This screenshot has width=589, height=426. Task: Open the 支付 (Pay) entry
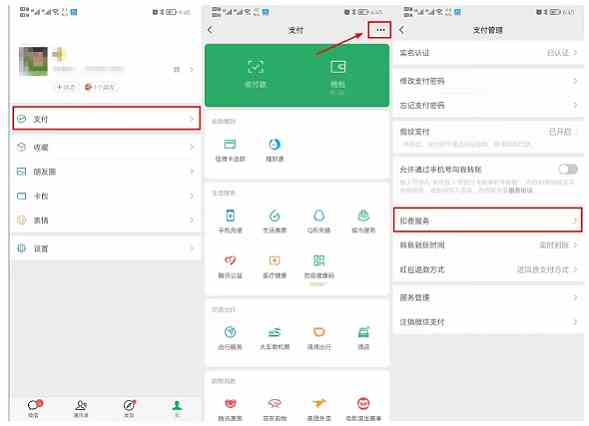tap(106, 119)
